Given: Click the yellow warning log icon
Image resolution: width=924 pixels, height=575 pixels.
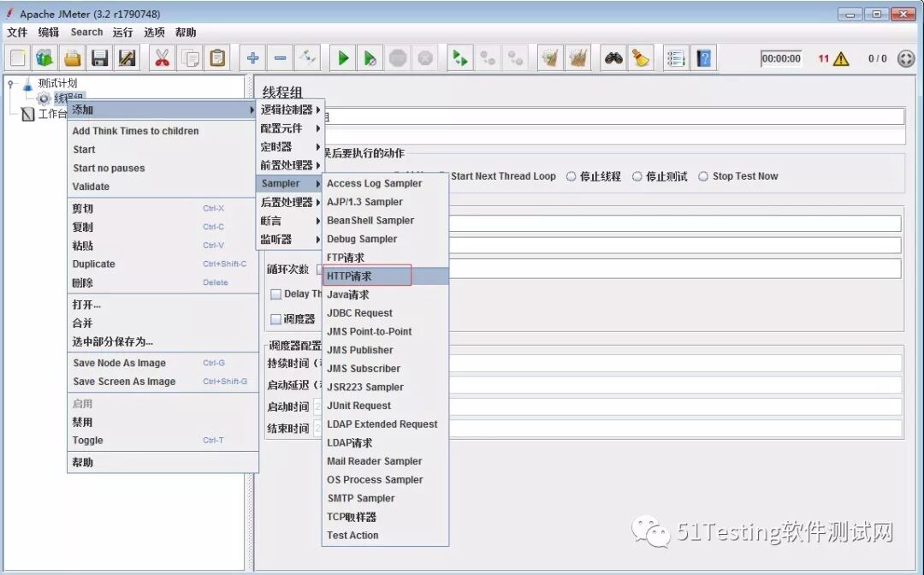Looking at the screenshot, I should click(842, 58).
